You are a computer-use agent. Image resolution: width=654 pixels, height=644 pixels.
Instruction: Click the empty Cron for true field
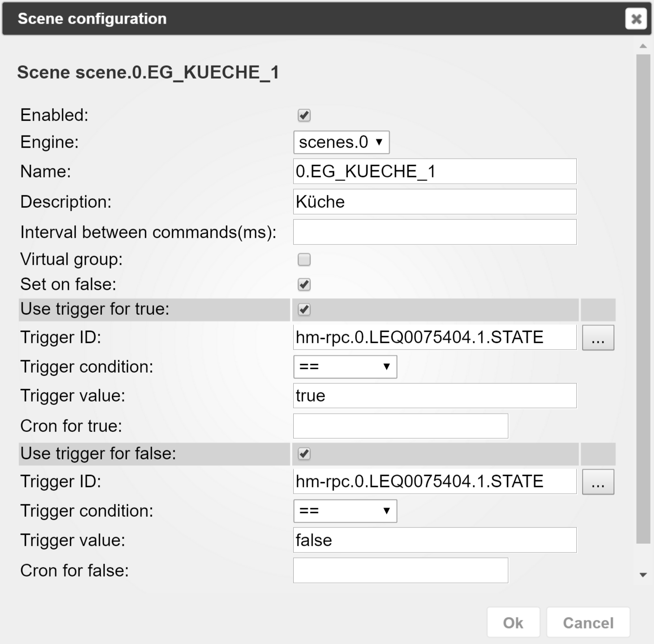pyautogui.click(x=400, y=426)
